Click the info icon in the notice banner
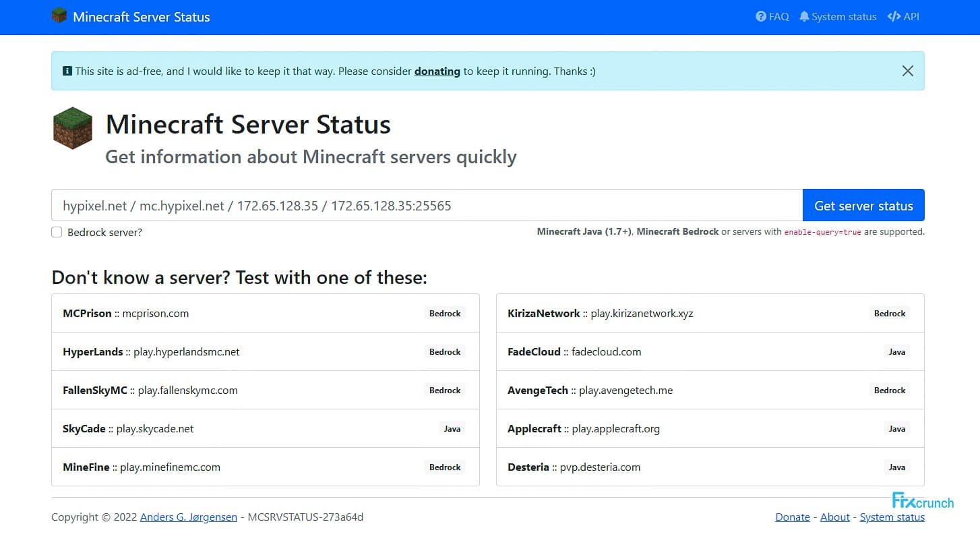The image size is (980, 547). click(x=67, y=71)
